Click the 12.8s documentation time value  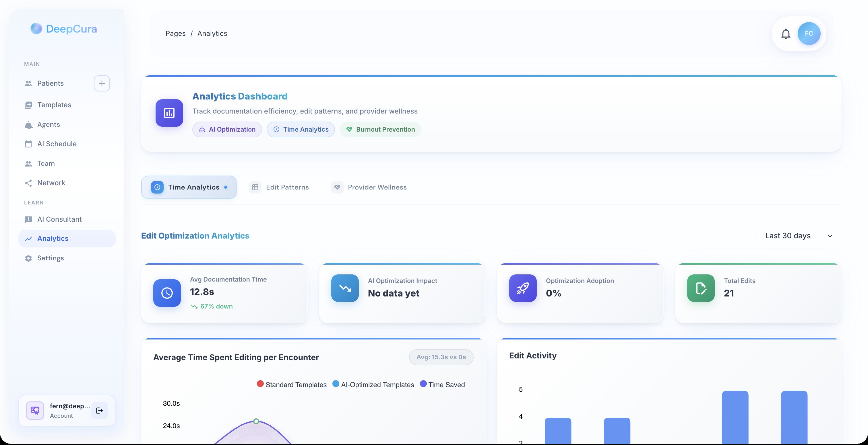(x=202, y=292)
